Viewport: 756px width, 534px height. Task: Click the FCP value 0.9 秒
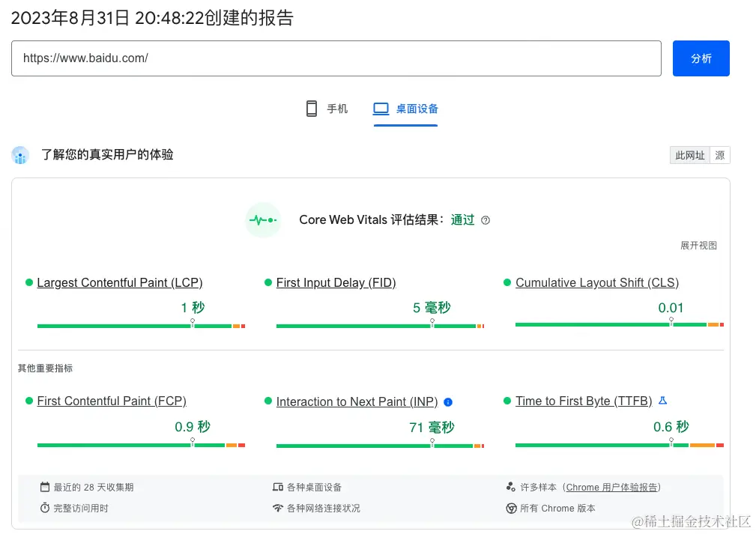[193, 426]
